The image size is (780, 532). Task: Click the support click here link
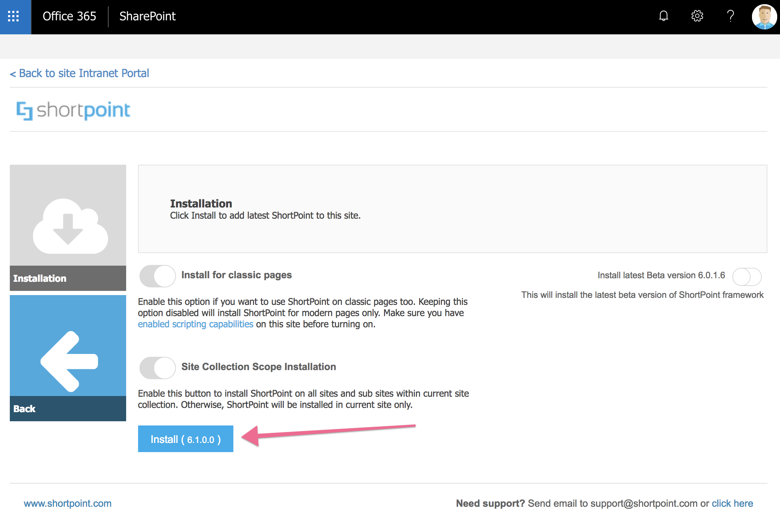(x=732, y=503)
